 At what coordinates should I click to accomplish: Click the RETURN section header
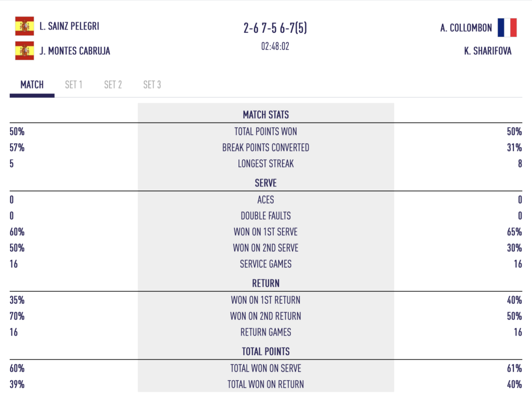point(265,283)
